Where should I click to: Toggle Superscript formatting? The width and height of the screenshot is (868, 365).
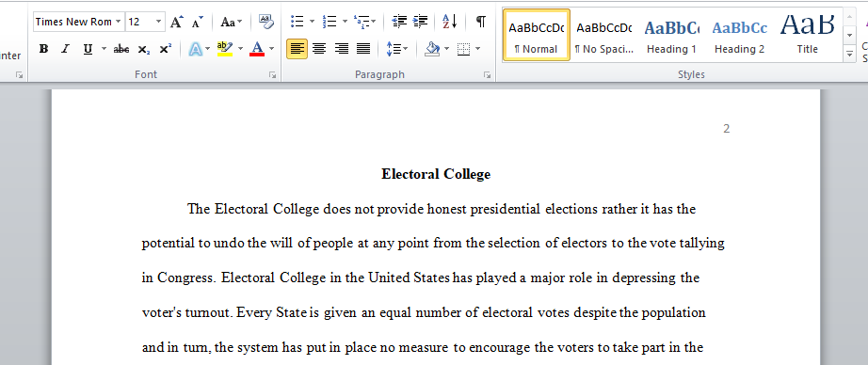tap(165, 49)
